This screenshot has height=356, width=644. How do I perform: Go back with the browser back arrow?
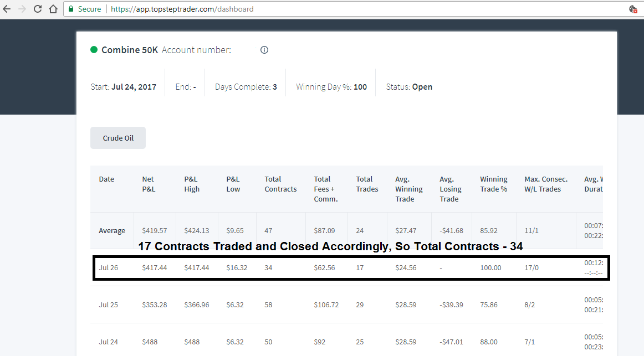7,9
